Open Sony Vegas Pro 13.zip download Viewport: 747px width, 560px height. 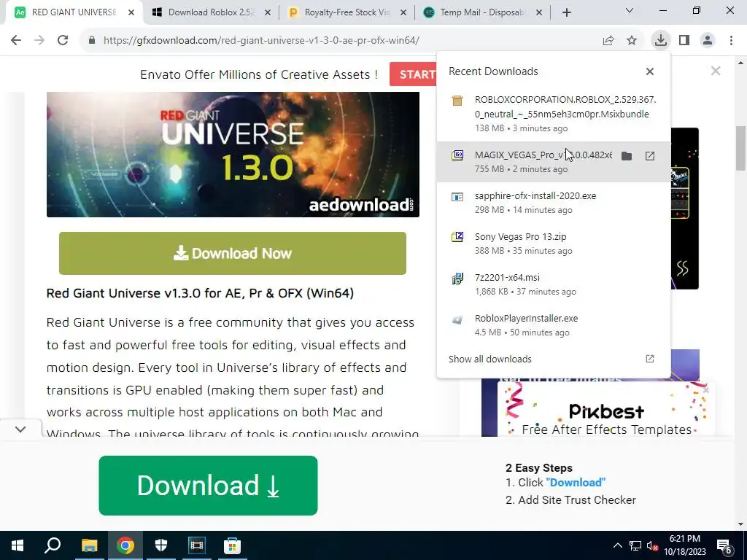tap(554, 244)
